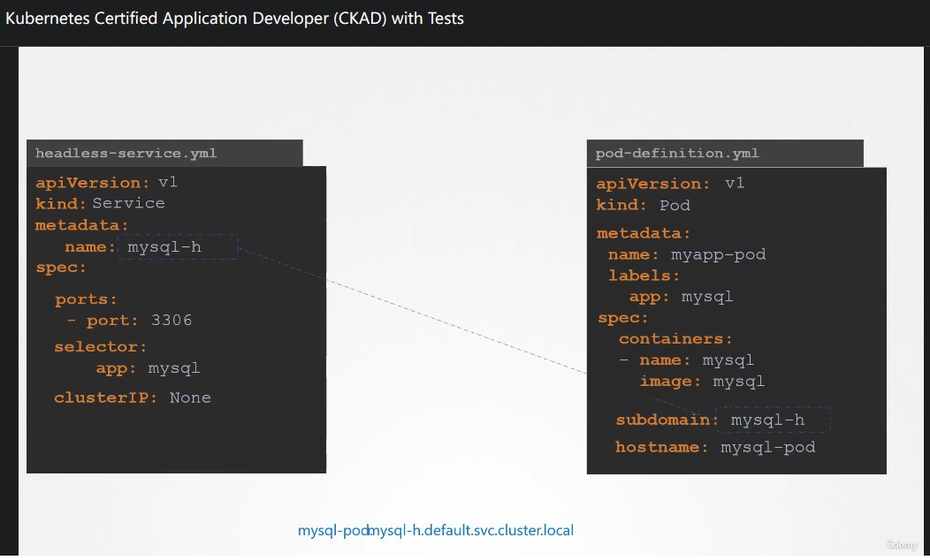Click the clusterIP 'None' value
Screen dimensions: 930x560
[x=190, y=397]
